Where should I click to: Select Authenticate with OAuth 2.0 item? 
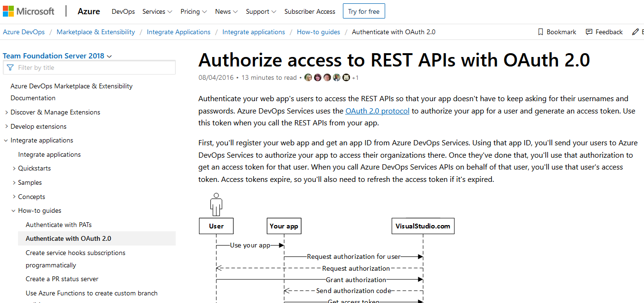point(97,238)
